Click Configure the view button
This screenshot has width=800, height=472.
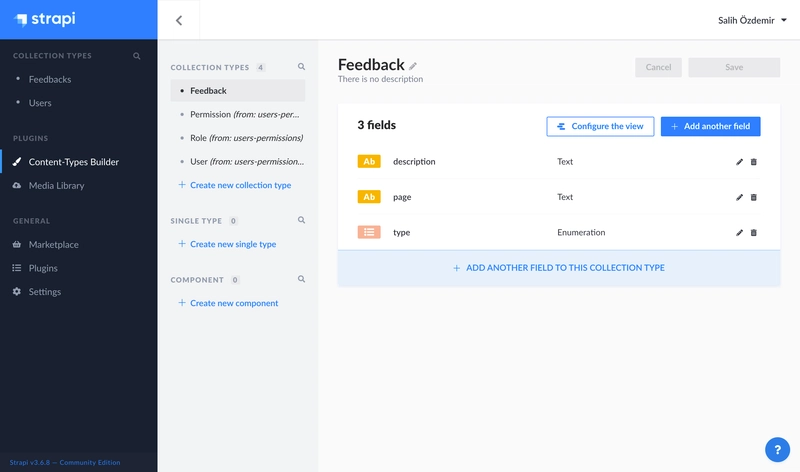click(600, 126)
